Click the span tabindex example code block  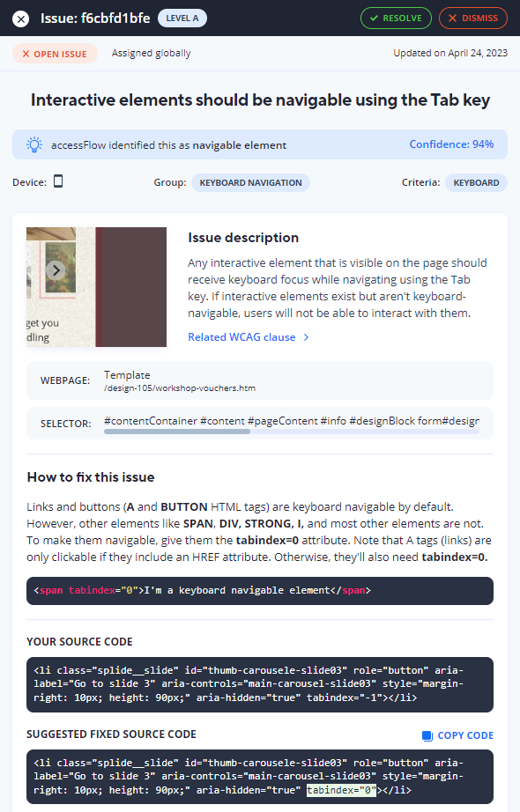click(260, 591)
